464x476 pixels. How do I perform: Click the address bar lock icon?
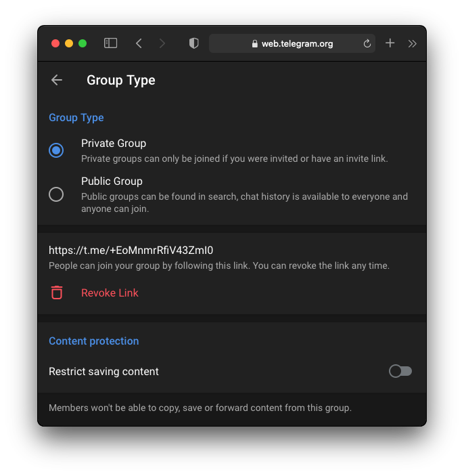pos(255,44)
